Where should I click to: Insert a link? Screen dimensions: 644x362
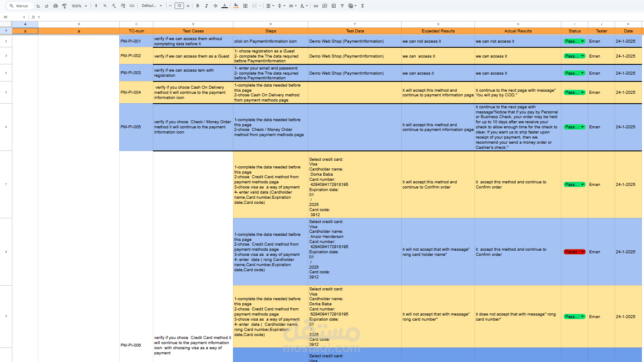point(316,6)
